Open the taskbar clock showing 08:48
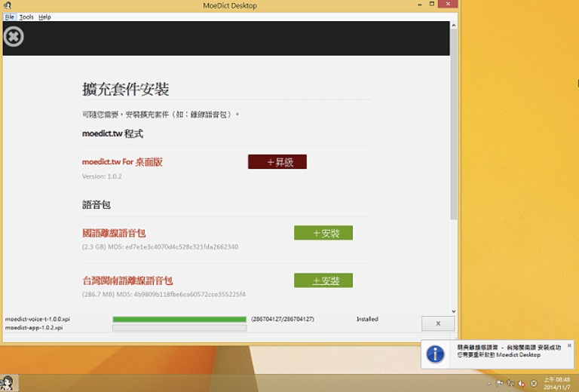The image size is (579, 392). (557, 384)
